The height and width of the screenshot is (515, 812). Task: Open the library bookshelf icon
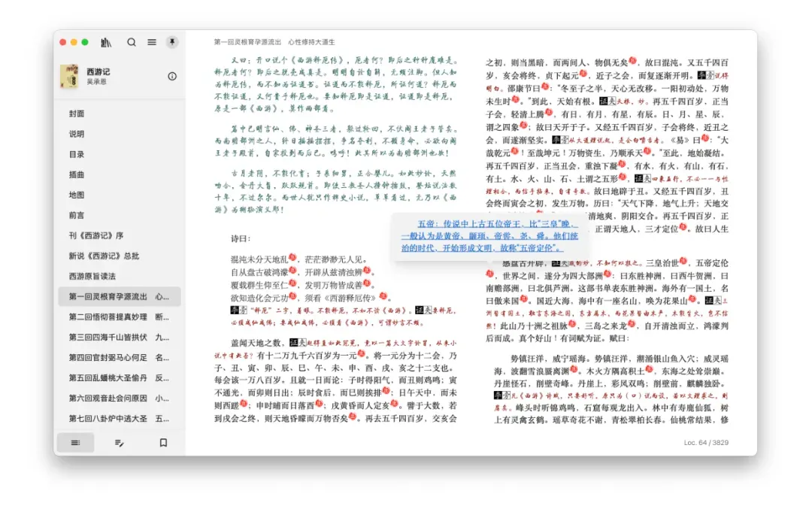click(x=106, y=42)
